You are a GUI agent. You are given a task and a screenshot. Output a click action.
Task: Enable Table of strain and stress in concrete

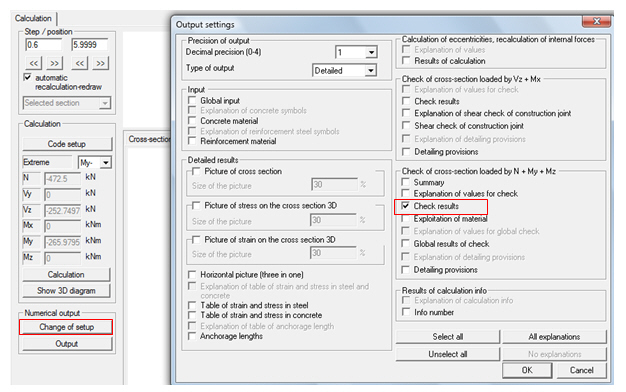(192, 315)
